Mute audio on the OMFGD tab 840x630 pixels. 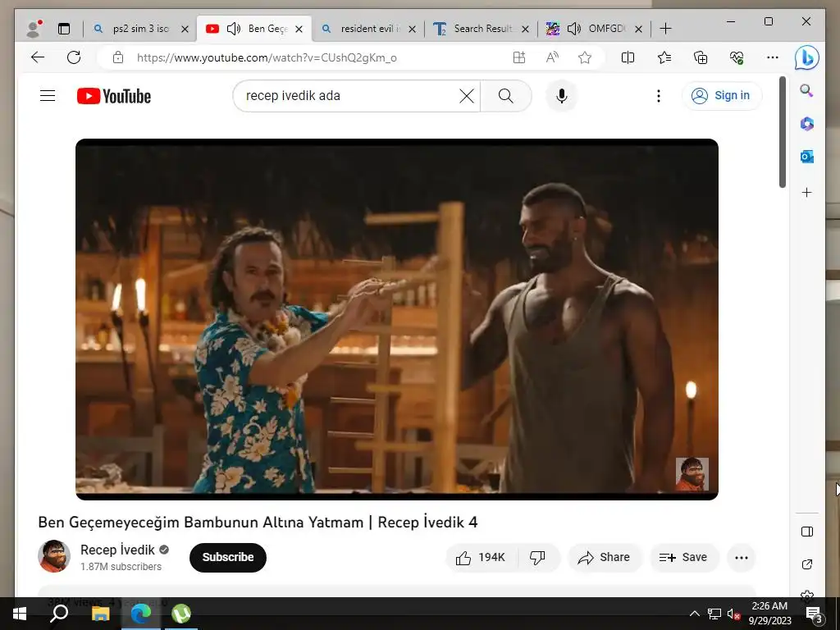coord(573,29)
